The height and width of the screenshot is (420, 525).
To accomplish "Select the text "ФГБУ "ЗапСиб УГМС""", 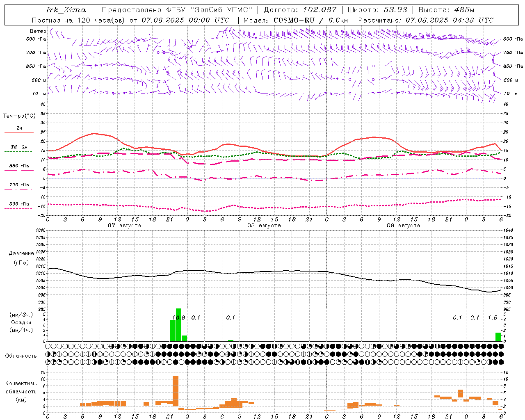I will 209,10.
